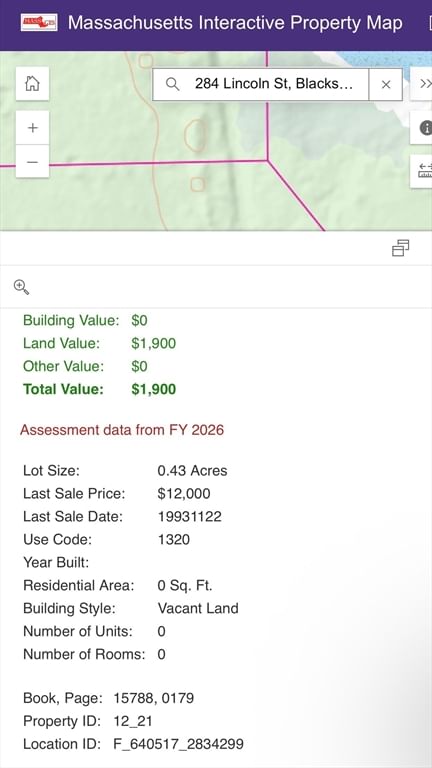Click the home default extent icon
The height and width of the screenshot is (768, 432).
pos(32,84)
